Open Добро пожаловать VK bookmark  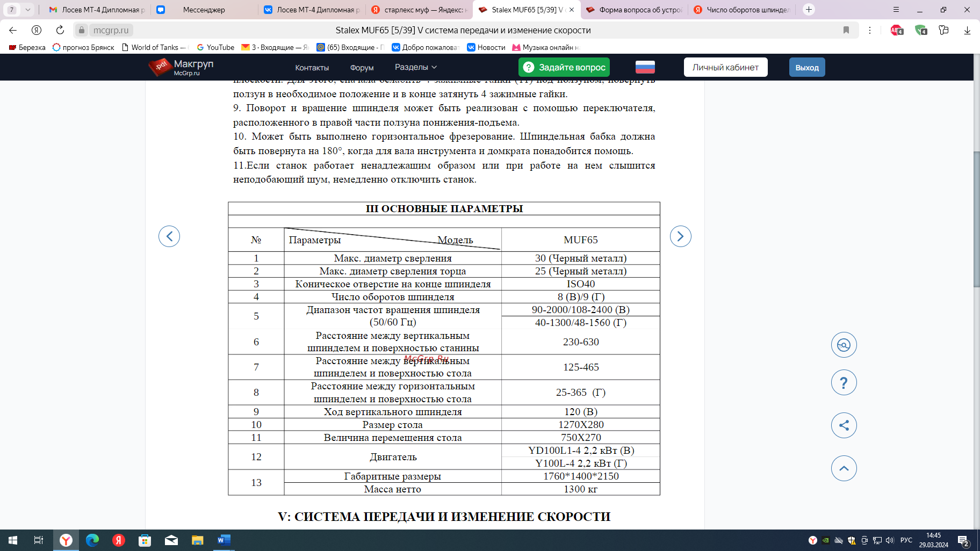(x=426, y=47)
